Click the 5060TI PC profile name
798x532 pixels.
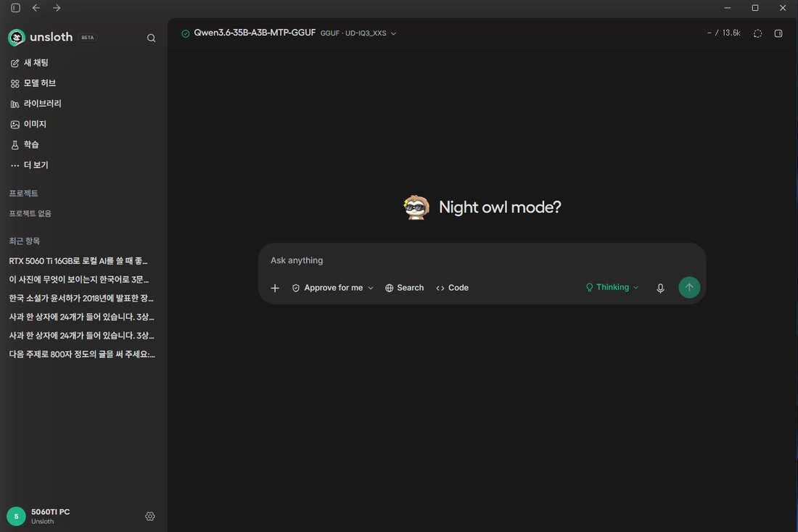coord(50,512)
